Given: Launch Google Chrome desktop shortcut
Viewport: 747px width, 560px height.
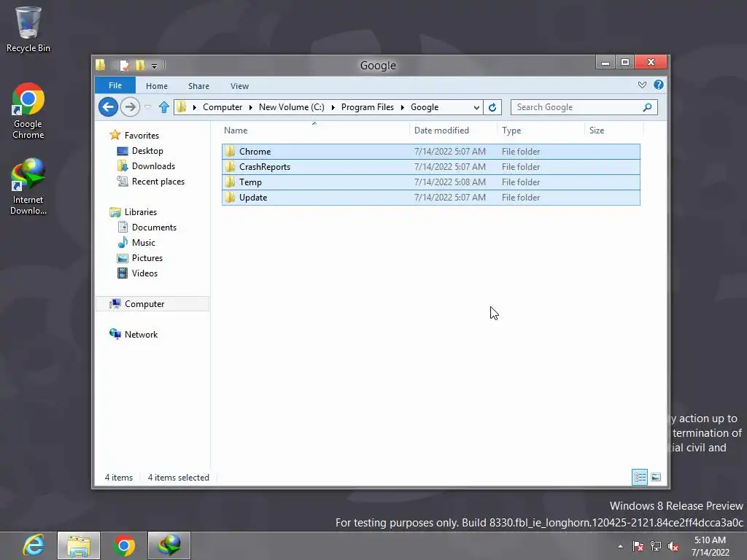Looking at the screenshot, I should coord(28,111).
